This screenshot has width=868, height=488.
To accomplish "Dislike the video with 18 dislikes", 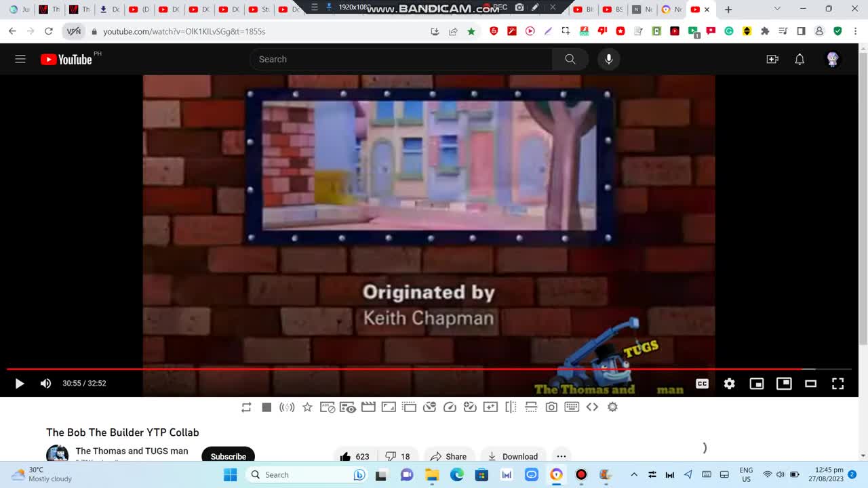I will [x=398, y=455].
